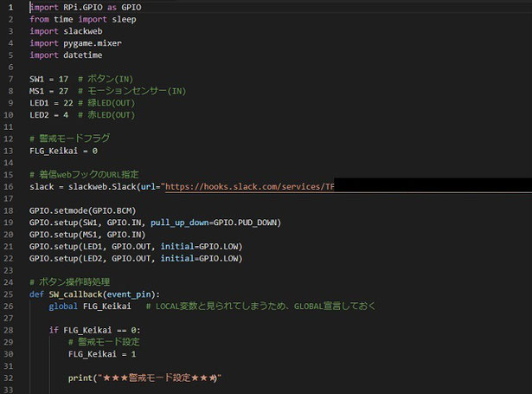Screen dimensions: 532x394
Task: Click line number 16 in the gutter
Action: [x=9, y=186]
